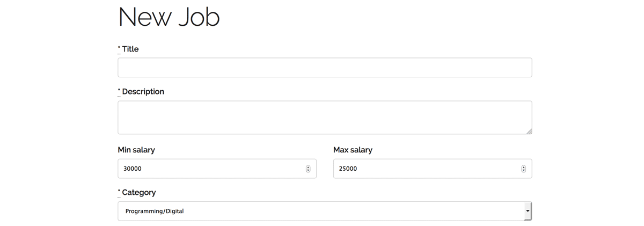Focus the Title text field
Screen dimensions: 644x226
pos(325,68)
